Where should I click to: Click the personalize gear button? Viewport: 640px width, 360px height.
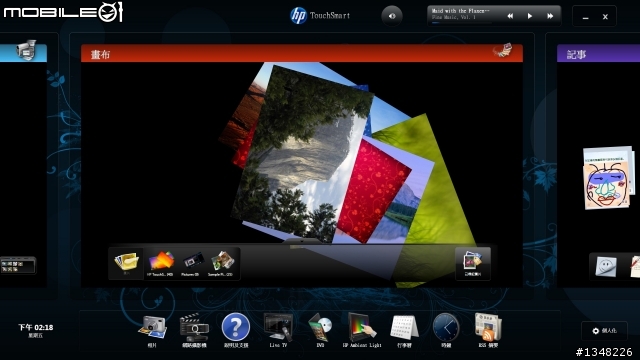[604, 331]
